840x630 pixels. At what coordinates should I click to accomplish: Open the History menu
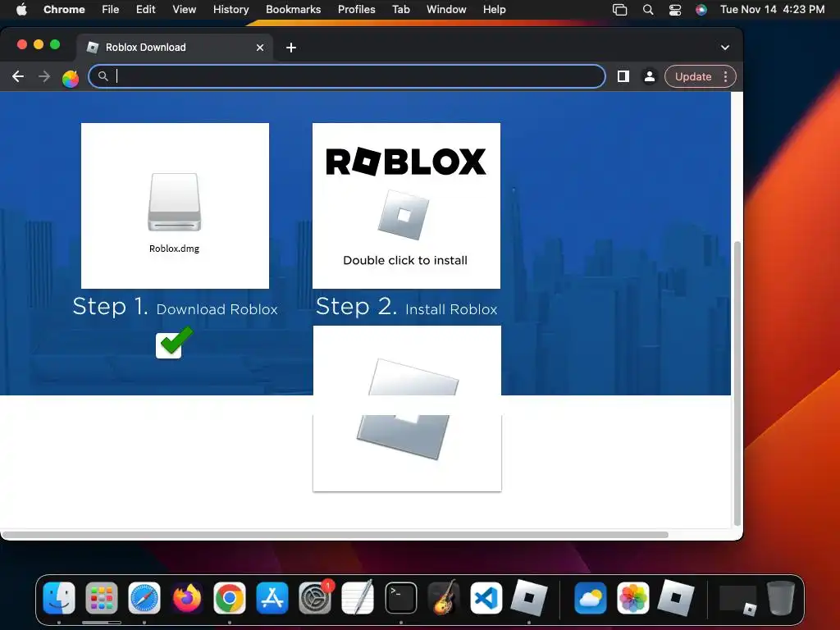point(231,9)
